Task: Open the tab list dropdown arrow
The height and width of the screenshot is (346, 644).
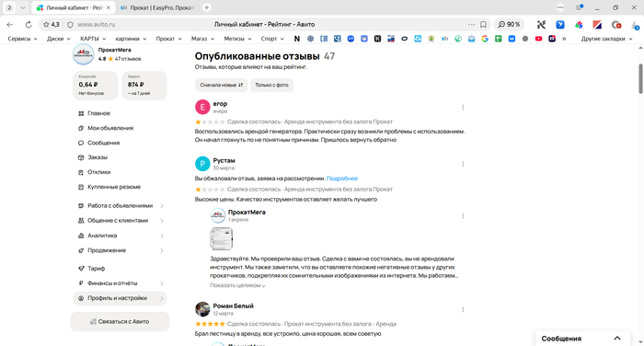Action: point(23,7)
